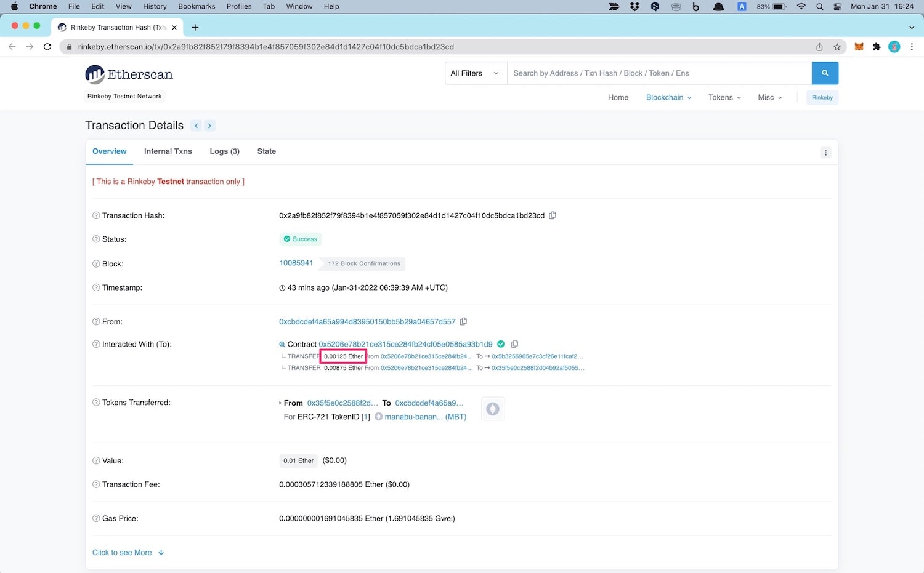Viewport: 924px width, 573px height.
Task: Click the share icon in address bar
Action: tap(819, 47)
